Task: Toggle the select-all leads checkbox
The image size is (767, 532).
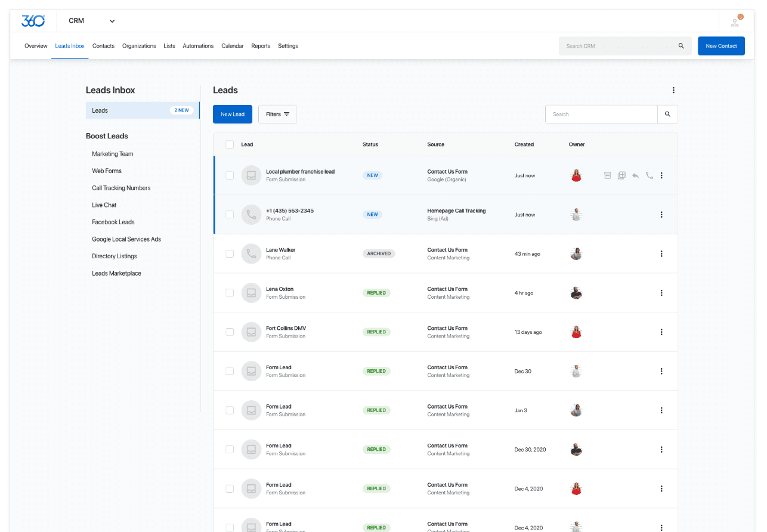Action: click(x=230, y=144)
